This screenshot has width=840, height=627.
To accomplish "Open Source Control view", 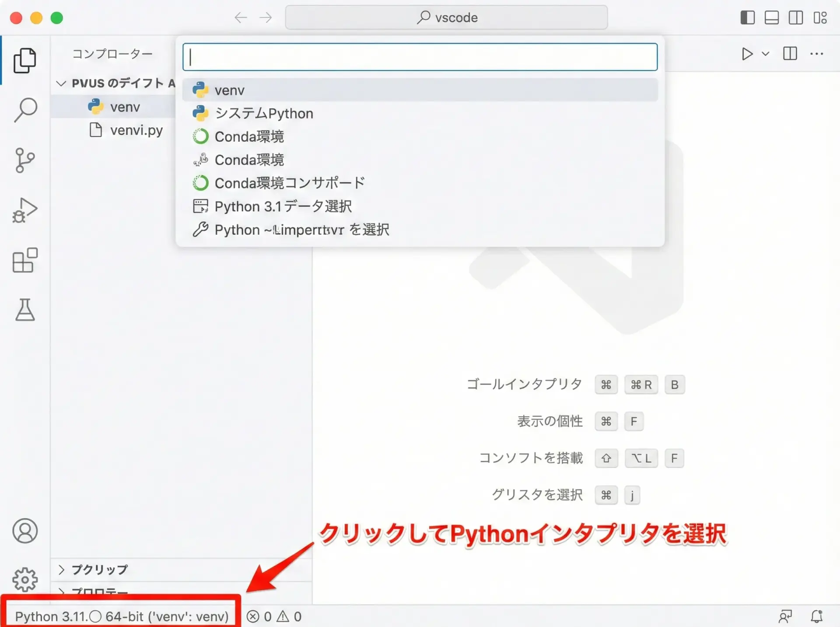I will pyautogui.click(x=24, y=160).
